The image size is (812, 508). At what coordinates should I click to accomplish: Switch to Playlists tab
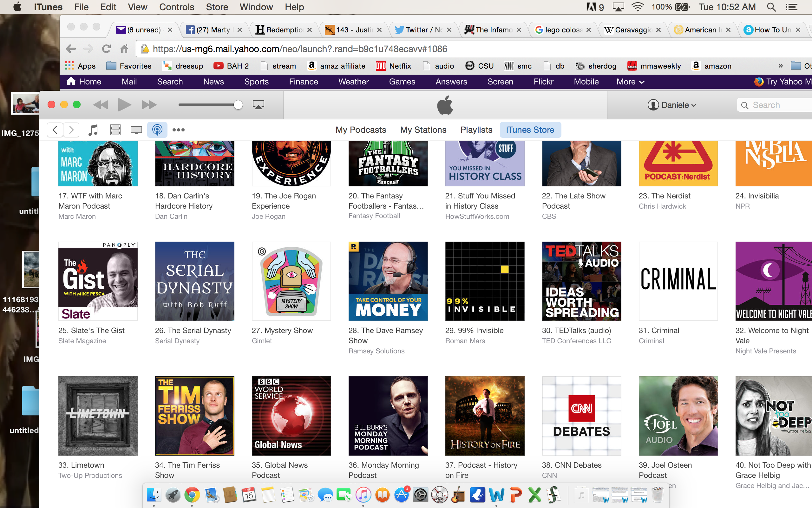click(476, 130)
